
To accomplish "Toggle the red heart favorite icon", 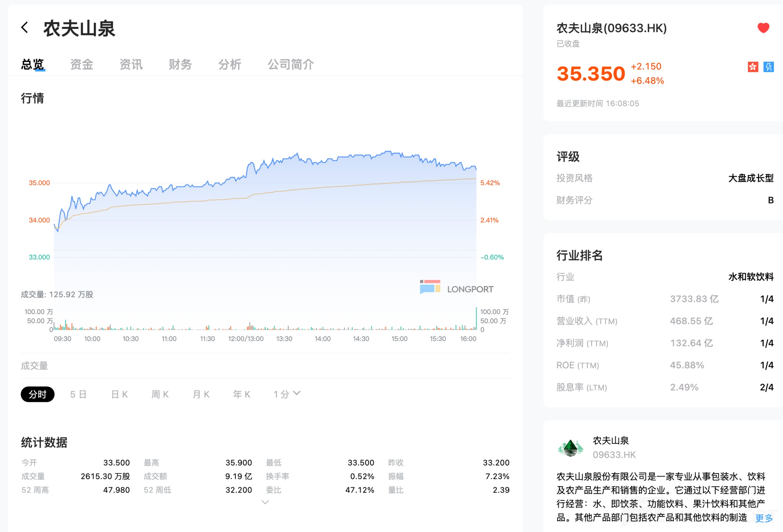I will click(x=763, y=28).
